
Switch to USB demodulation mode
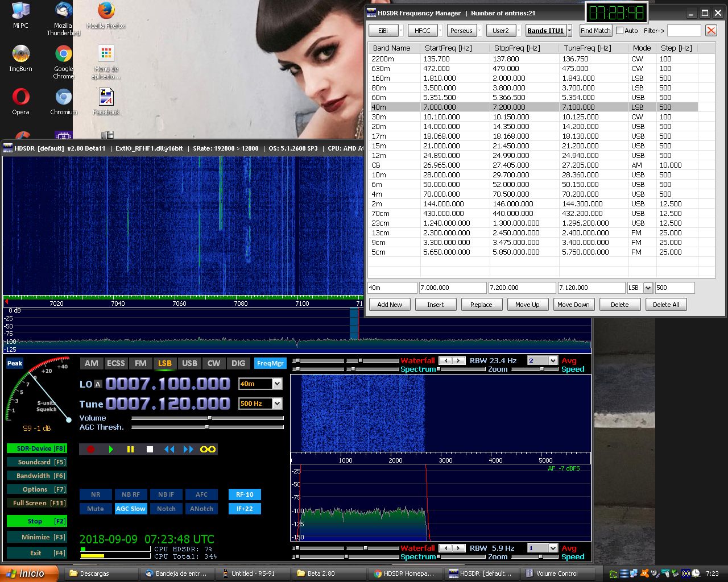189,363
